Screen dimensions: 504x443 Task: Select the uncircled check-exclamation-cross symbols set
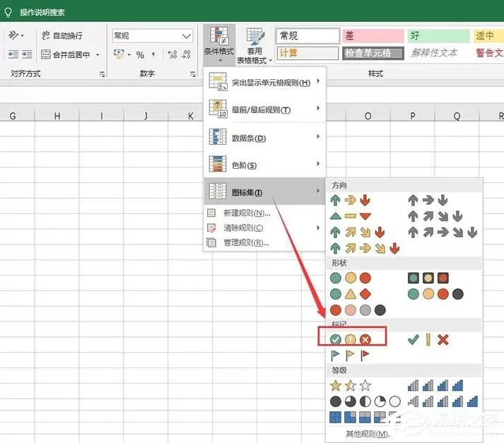click(x=428, y=340)
